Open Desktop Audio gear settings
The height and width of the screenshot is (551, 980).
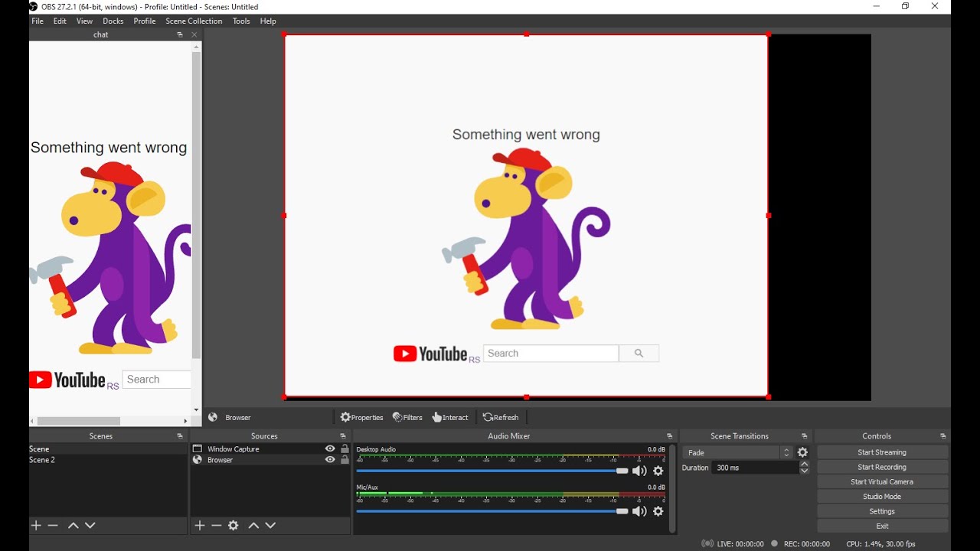[x=658, y=471]
